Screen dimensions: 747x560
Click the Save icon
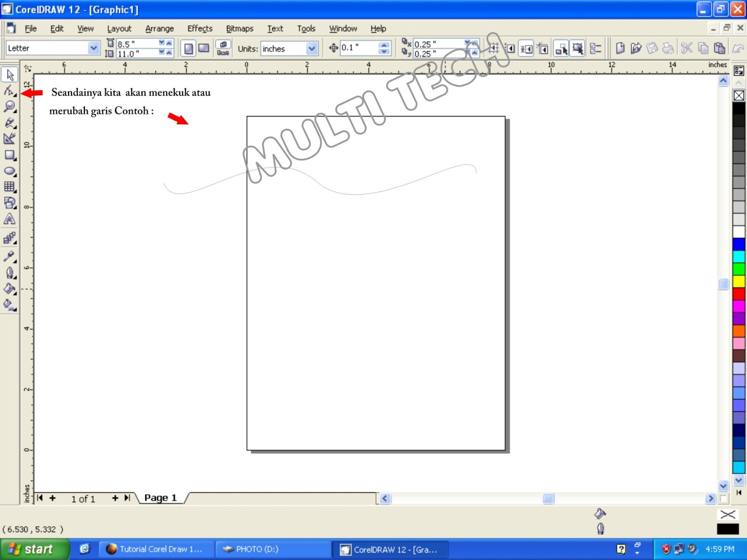[x=652, y=48]
